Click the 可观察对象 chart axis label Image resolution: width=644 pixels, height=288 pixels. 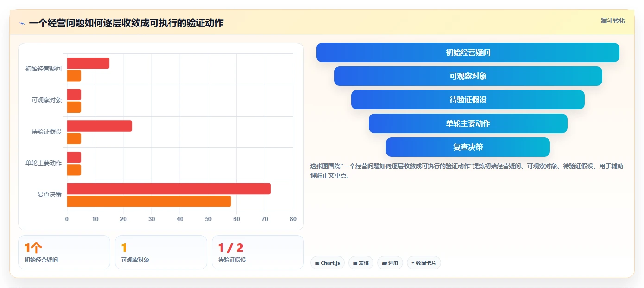click(46, 100)
